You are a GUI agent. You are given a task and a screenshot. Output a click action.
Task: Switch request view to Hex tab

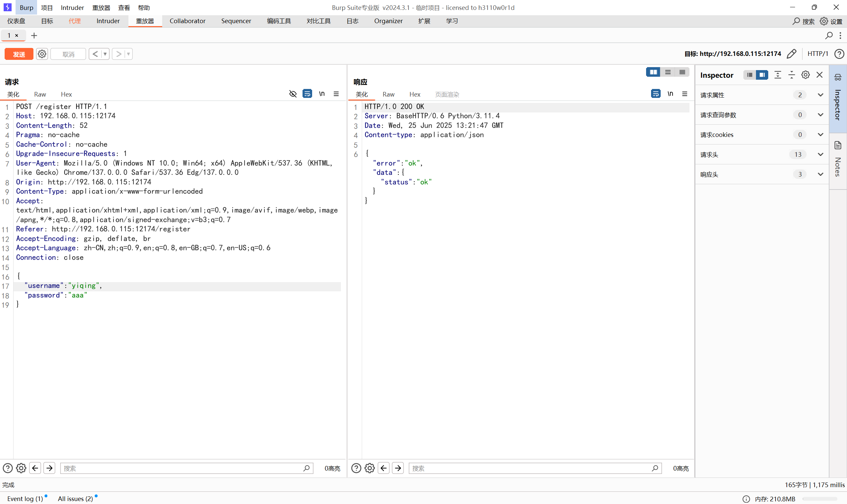pos(66,94)
